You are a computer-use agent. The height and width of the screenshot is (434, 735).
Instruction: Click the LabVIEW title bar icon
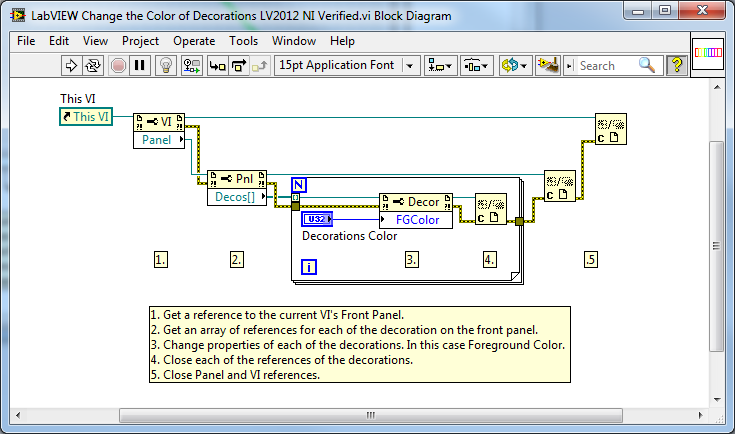(18, 15)
